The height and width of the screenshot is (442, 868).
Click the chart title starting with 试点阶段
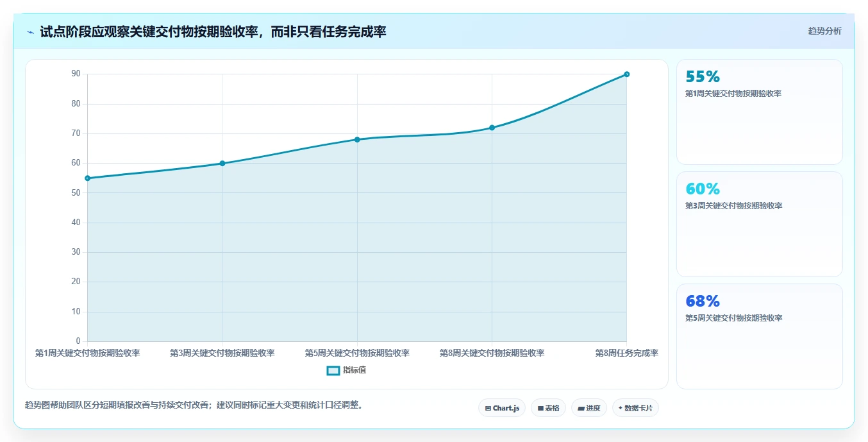(213, 32)
